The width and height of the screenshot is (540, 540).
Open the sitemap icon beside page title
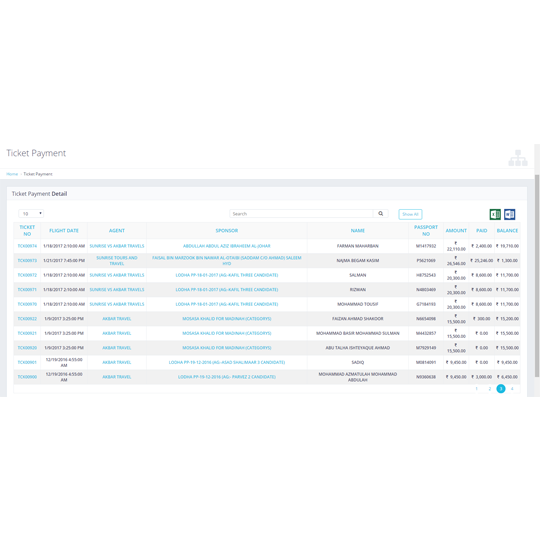click(x=518, y=158)
